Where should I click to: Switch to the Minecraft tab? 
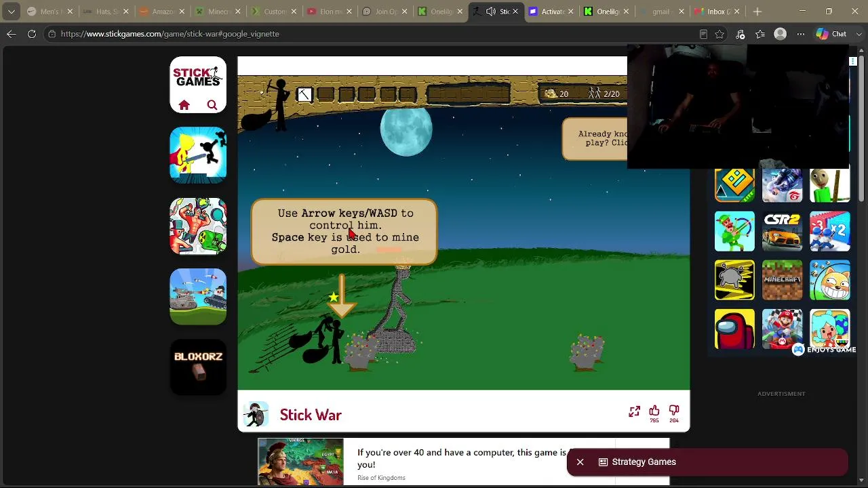point(216,12)
